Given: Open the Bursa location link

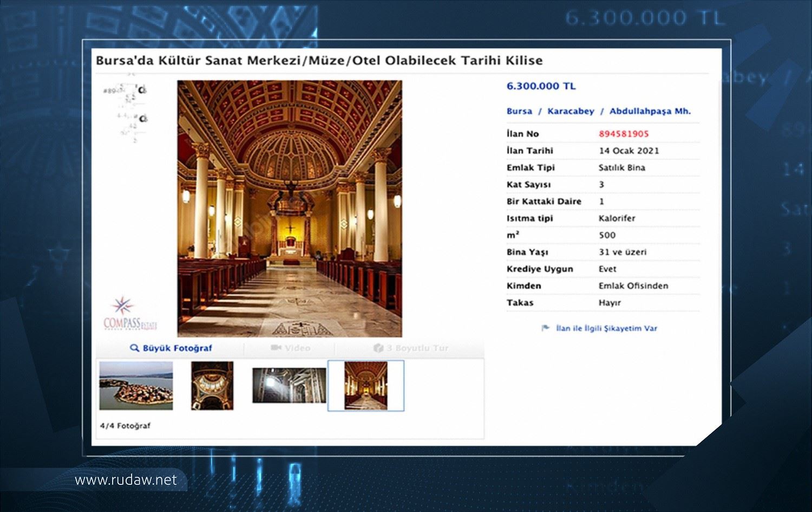Looking at the screenshot, I should pyautogui.click(x=519, y=111).
